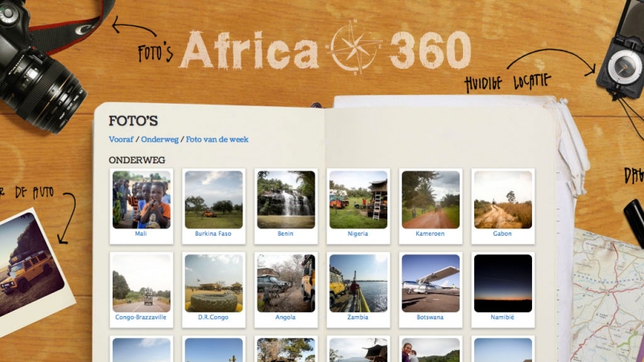Open the Mali photo album thumbnail
The image size is (644, 362).
pos(142,200)
